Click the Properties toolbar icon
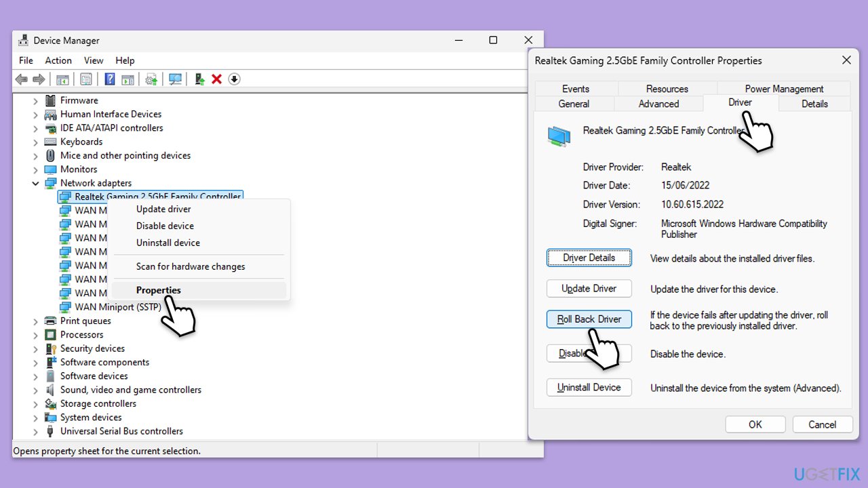The image size is (868, 488). (86, 79)
